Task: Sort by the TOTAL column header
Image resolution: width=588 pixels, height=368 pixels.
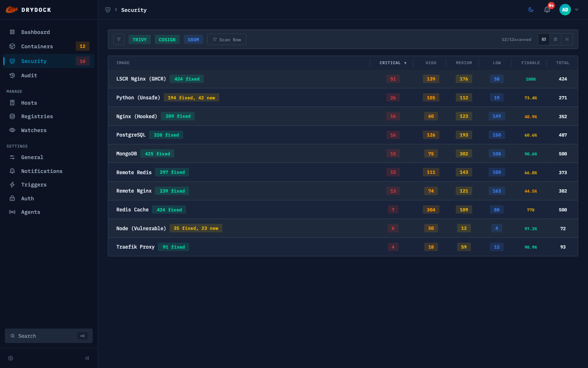Action: pos(563,63)
